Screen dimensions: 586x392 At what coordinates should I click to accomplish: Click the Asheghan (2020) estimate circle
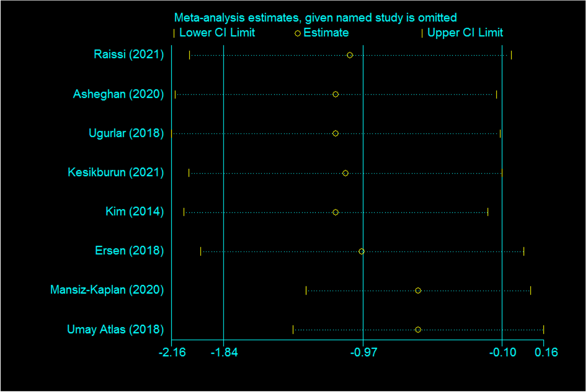tap(336, 94)
